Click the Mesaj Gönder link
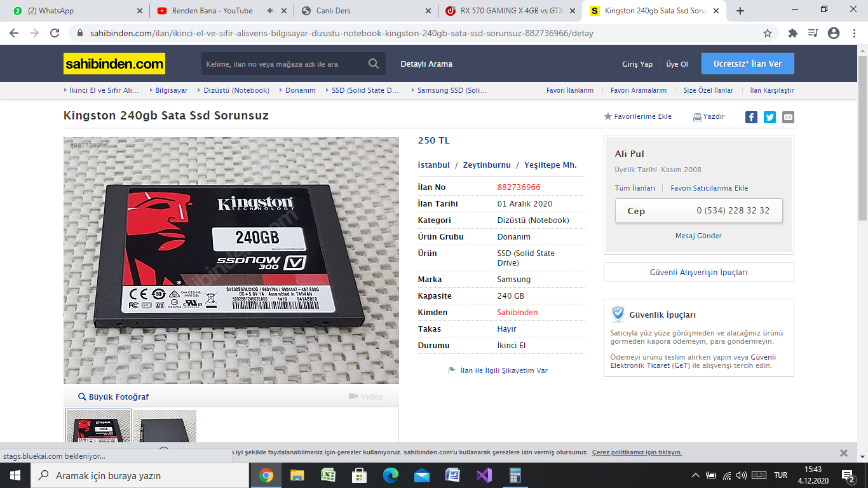The image size is (868, 488). [x=698, y=236]
